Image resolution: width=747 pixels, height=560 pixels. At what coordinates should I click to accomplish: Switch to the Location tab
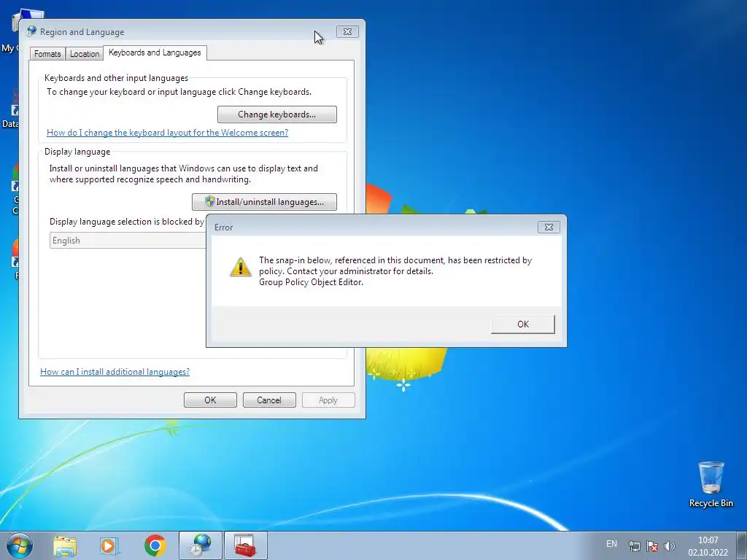tap(85, 54)
